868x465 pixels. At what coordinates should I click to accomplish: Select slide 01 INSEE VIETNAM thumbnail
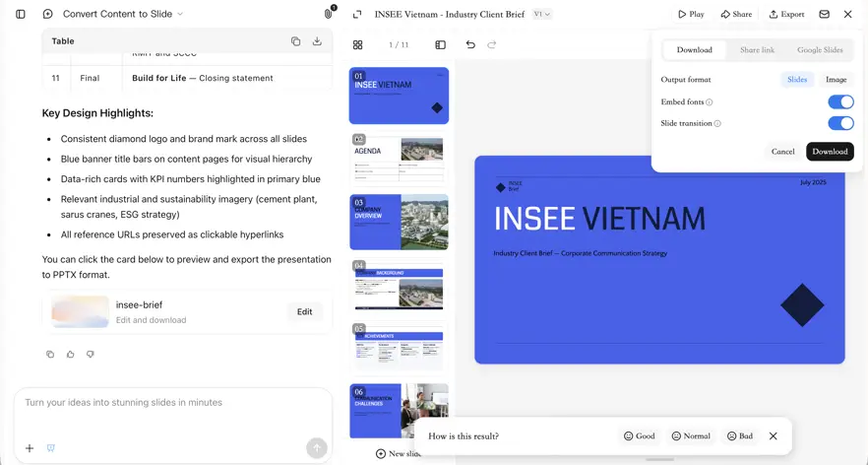(x=399, y=96)
